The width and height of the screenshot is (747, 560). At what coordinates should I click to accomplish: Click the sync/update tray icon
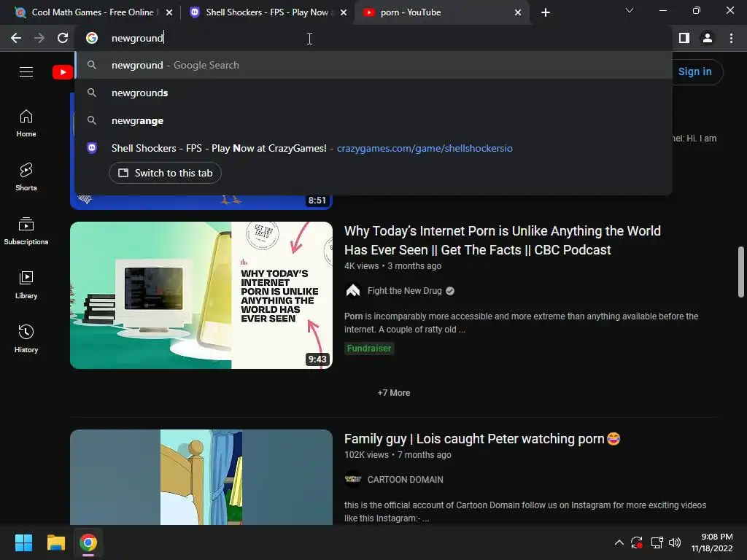[637, 542]
